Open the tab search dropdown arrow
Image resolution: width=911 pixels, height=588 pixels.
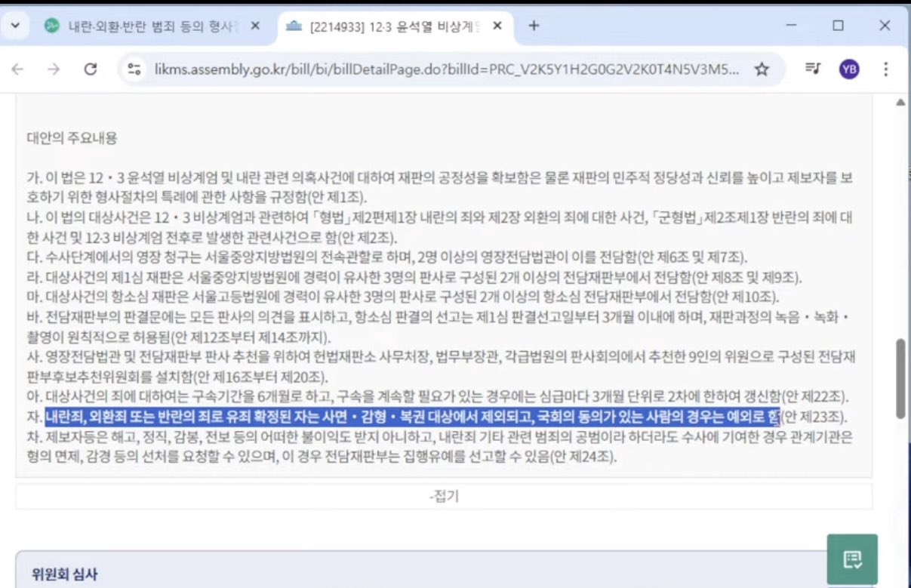tap(16, 26)
